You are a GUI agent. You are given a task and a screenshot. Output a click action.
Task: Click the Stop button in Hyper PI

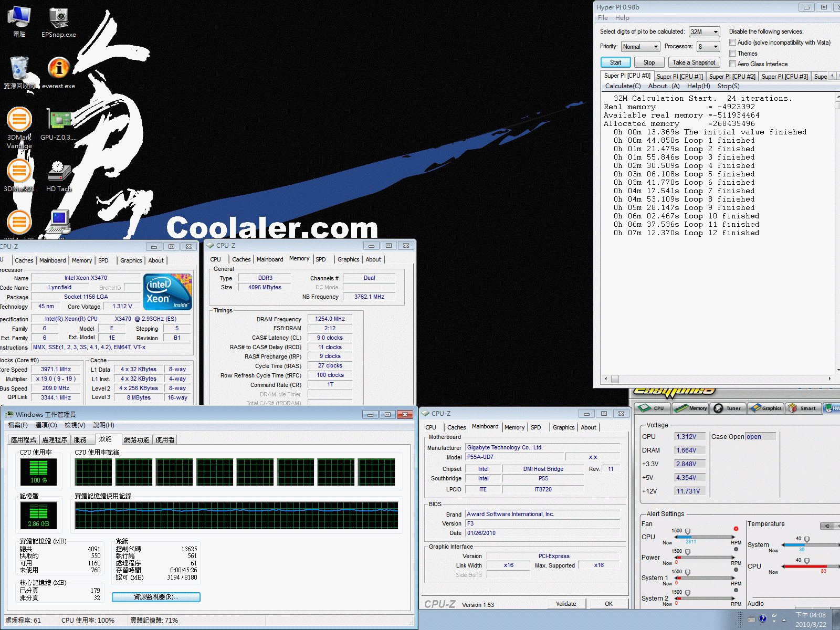pos(649,62)
